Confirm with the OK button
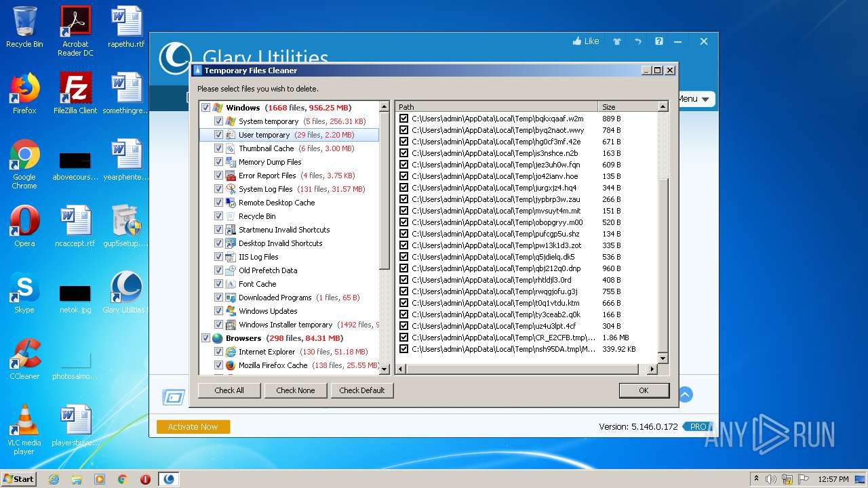This screenshot has height=488, width=868. pos(644,390)
